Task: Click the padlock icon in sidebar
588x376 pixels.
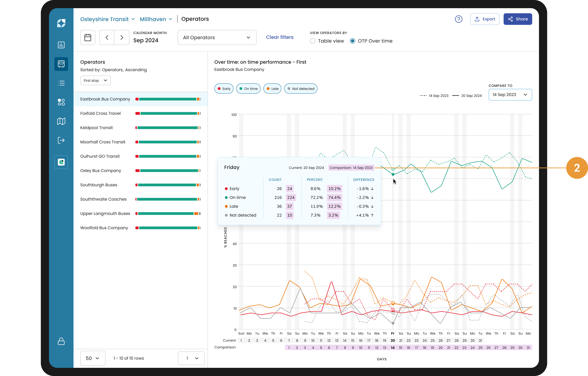Action: point(61,341)
